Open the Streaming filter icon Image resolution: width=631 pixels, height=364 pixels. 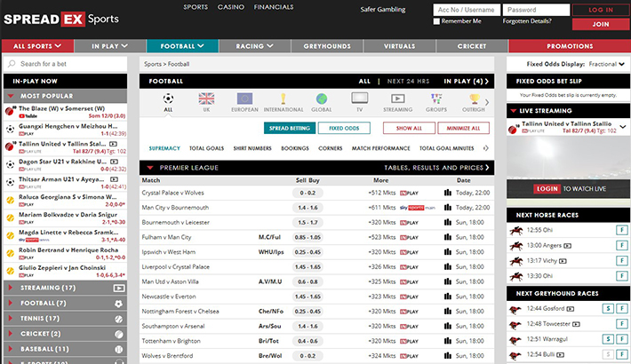coord(397,99)
